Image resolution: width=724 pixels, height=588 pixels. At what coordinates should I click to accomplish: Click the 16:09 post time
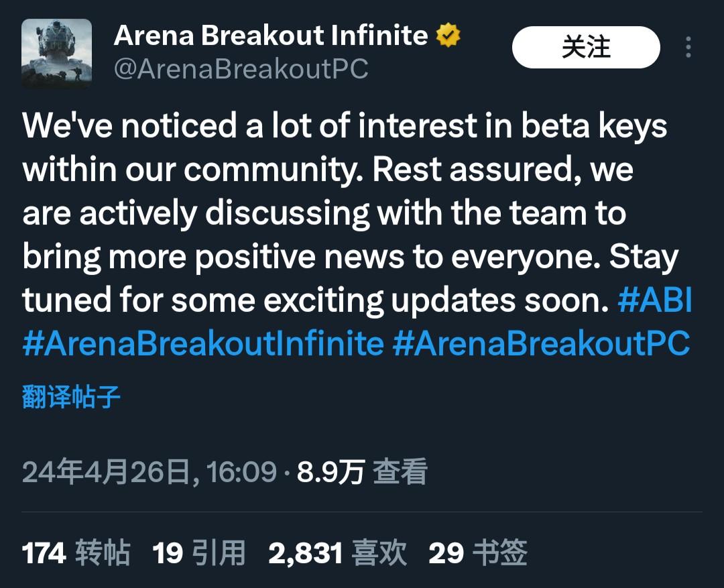coord(241,471)
